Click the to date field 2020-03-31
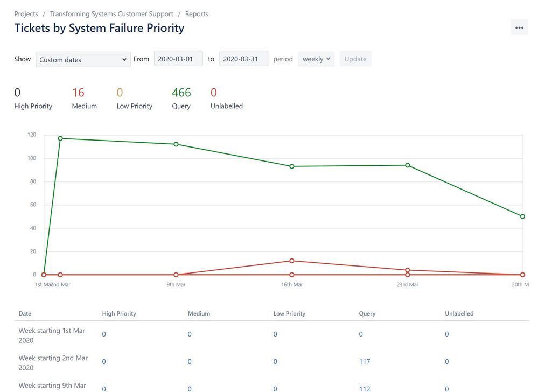Screen dimensions: 538x392 [243, 59]
